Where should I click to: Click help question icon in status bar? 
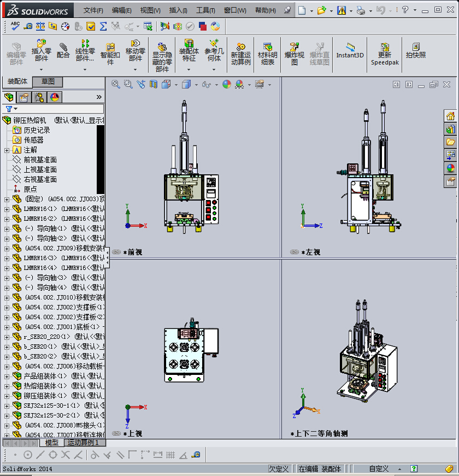pos(414,469)
